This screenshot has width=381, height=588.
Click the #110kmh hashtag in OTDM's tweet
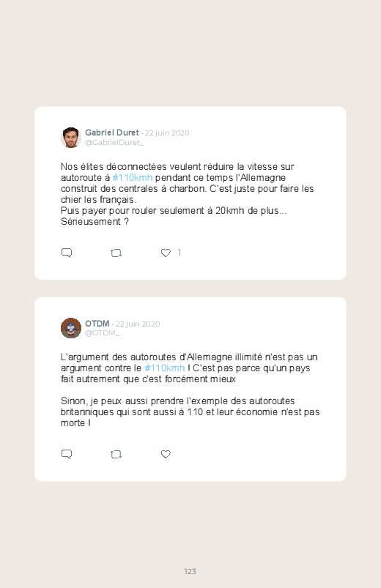coord(165,368)
